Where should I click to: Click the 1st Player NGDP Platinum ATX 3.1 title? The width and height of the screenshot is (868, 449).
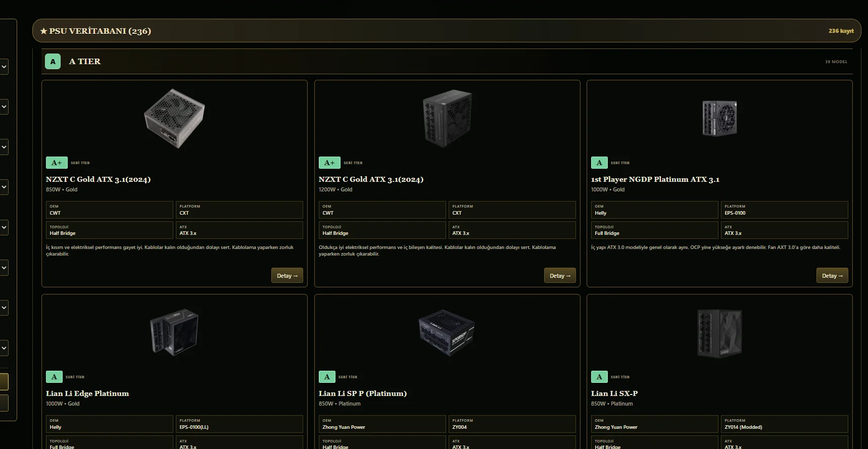pos(655,179)
